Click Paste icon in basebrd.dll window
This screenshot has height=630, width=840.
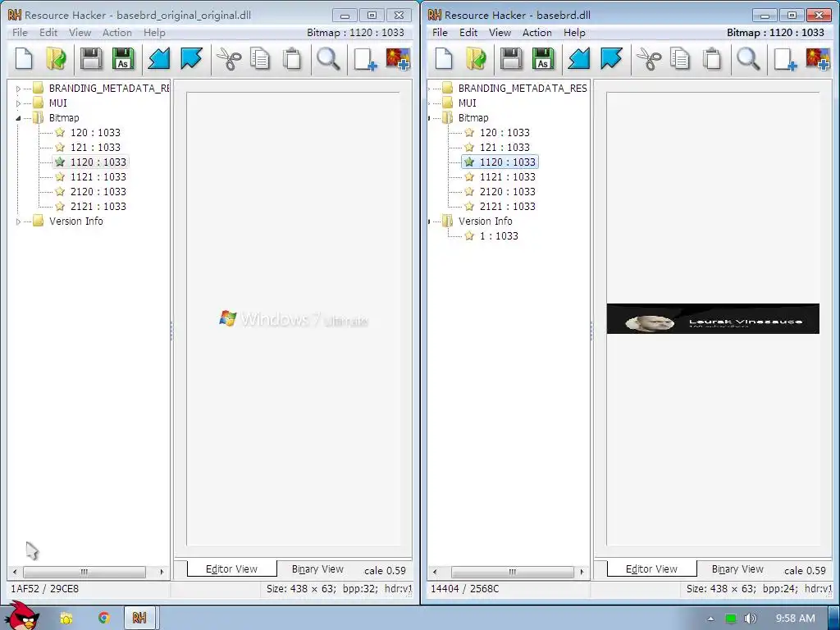tap(712, 58)
